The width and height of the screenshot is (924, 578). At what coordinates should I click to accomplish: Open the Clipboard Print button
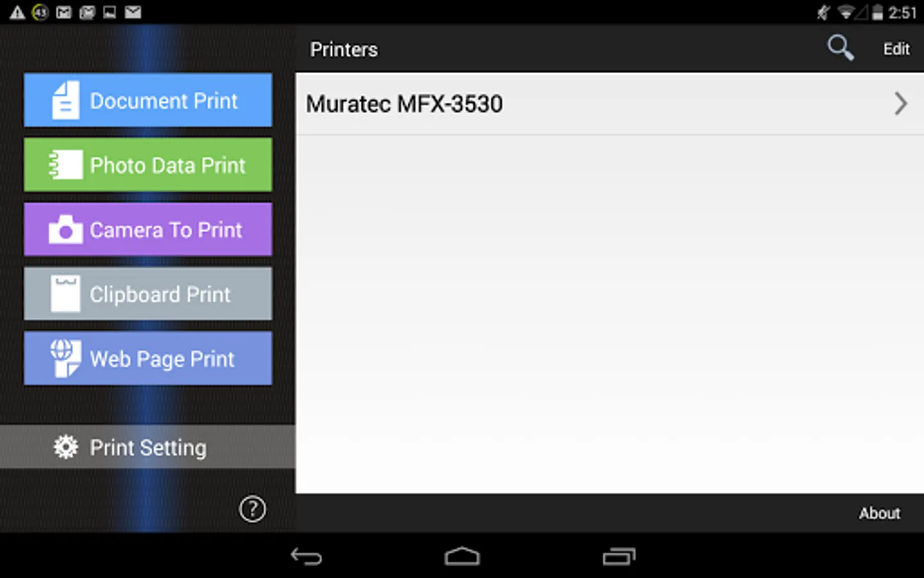coord(148,294)
